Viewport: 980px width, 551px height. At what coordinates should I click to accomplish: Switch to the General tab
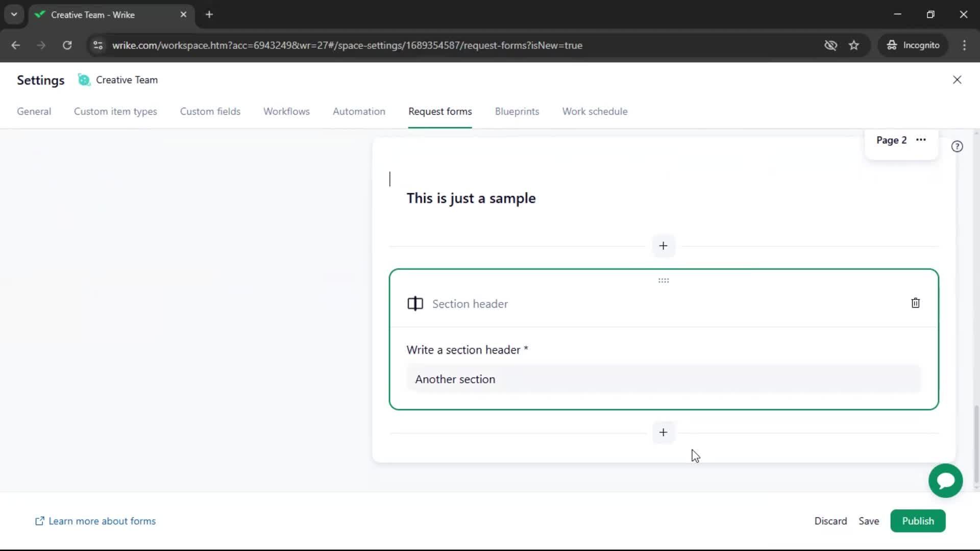pyautogui.click(x=34, y=111)
